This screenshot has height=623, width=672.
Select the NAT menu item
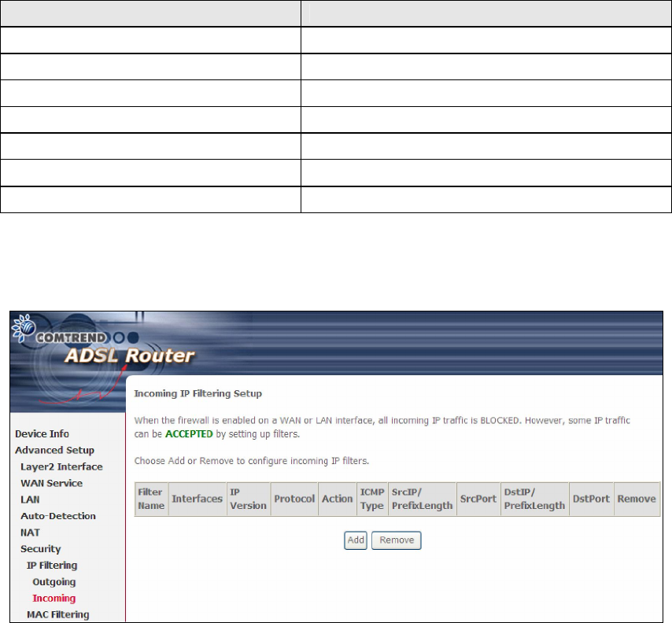[x=30, y=533]
